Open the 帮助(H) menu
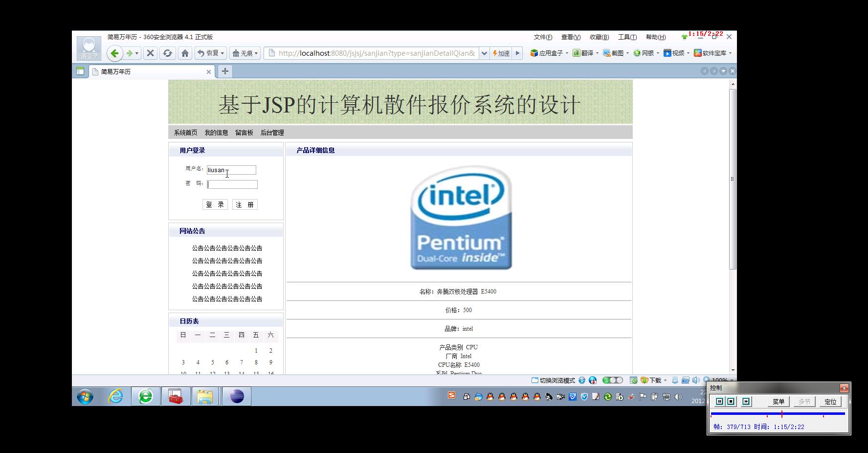This screenshot has height=453, width=868. pos(656,37)
